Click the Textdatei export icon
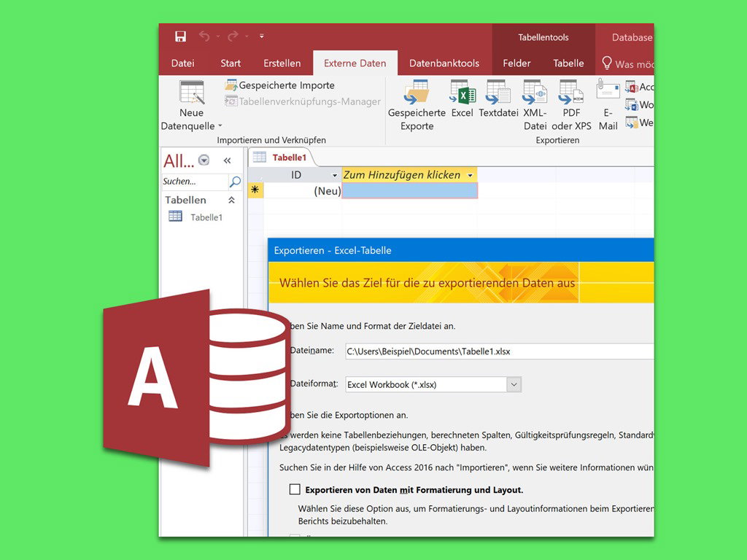Image resolution: width=747 pixels, height=560 pixels. pyautogui.click(x=498, y=93)
